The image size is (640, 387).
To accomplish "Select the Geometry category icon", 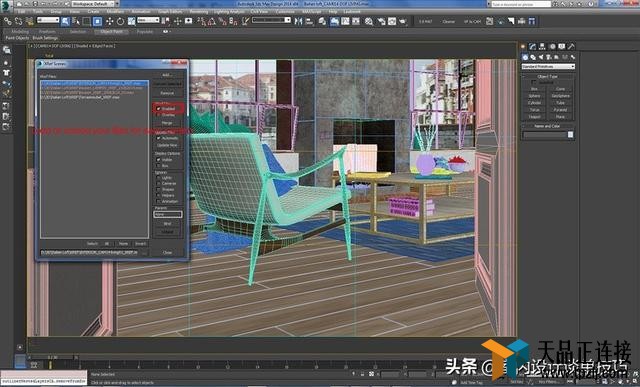I will (525, 58).
